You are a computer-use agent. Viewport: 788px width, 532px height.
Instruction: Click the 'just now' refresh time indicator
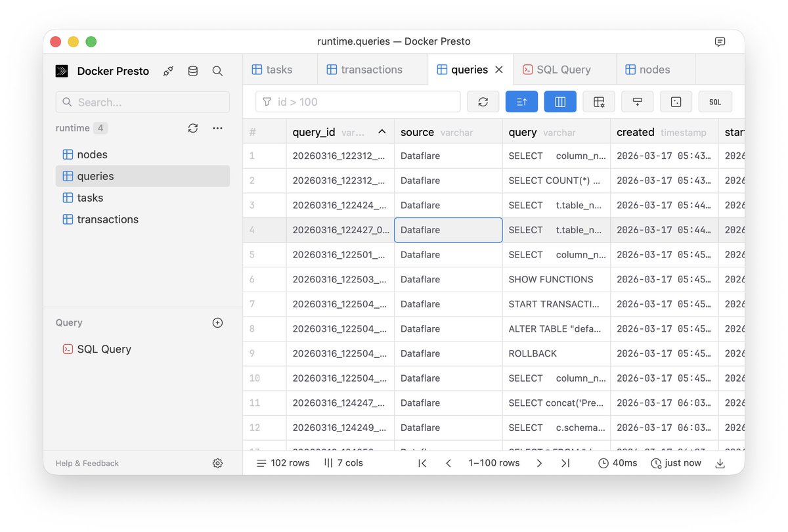click(x=676, y=463)
